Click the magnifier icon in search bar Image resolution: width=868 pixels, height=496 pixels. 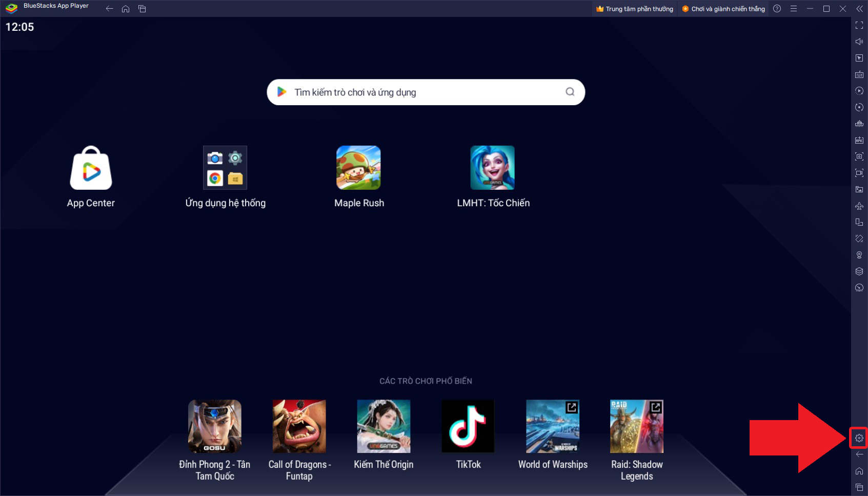point(570,92)
